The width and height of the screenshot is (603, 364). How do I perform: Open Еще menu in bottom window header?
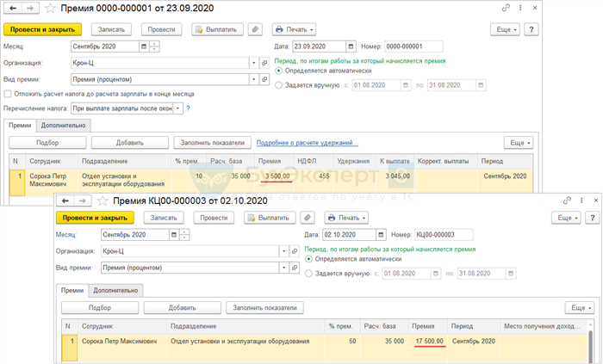566,218
